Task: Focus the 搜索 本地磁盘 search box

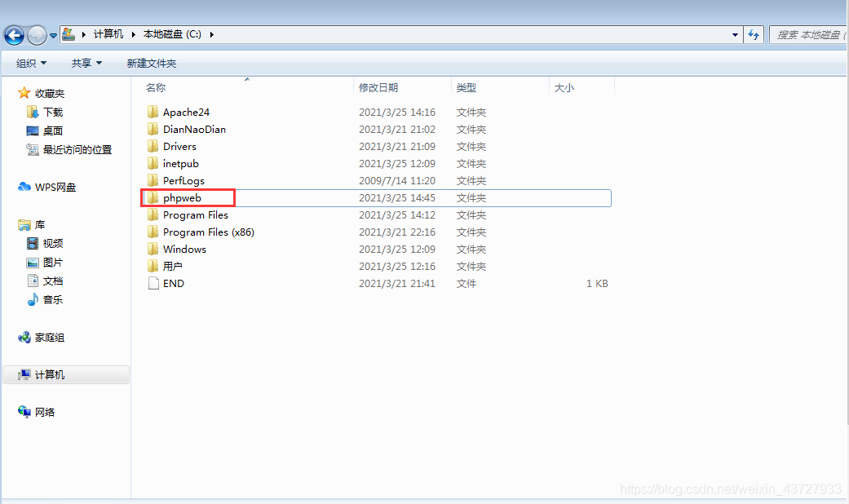Action: click(808, 35)
